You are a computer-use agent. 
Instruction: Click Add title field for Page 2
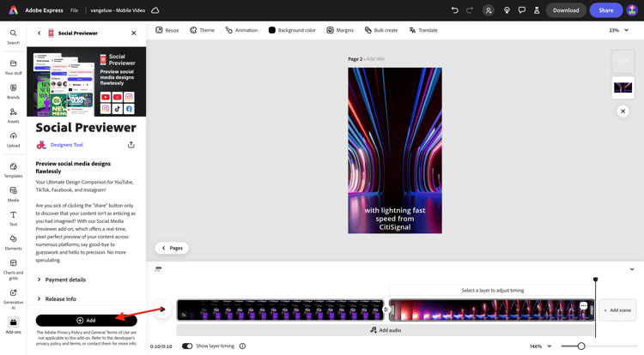pos(375,59)
